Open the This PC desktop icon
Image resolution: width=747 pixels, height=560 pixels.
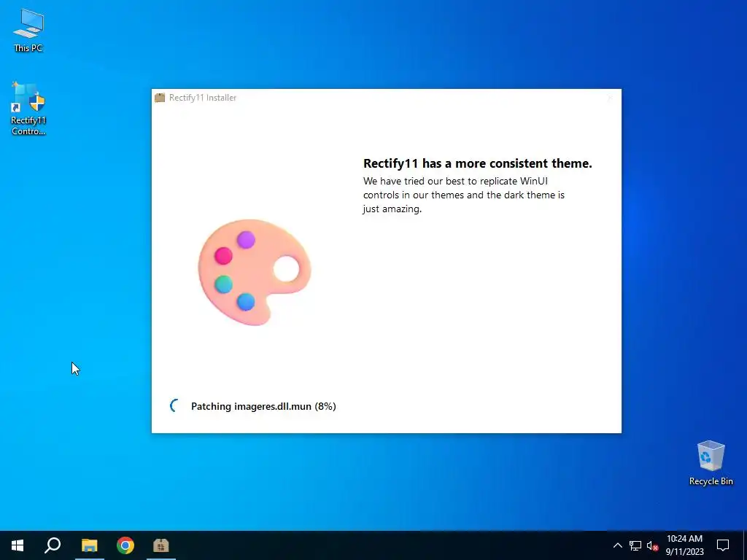pos(28,30)
